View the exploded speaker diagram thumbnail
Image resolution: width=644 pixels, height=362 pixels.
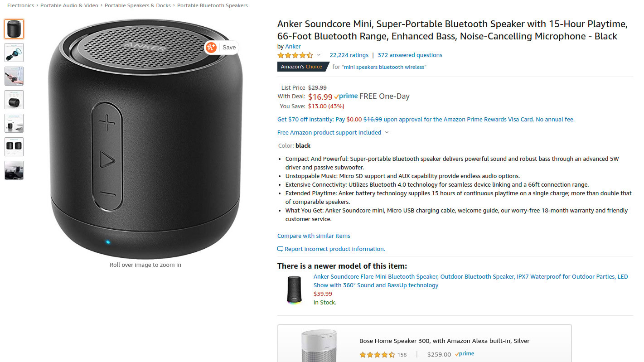pyautogui.click(x=14, y=53)
